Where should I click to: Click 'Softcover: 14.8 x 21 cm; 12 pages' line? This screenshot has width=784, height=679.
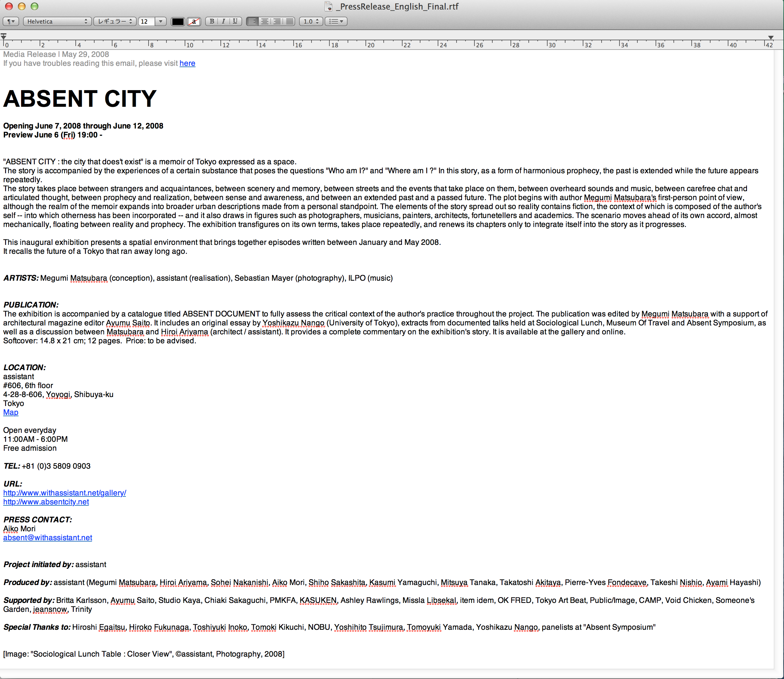(100, 341)
